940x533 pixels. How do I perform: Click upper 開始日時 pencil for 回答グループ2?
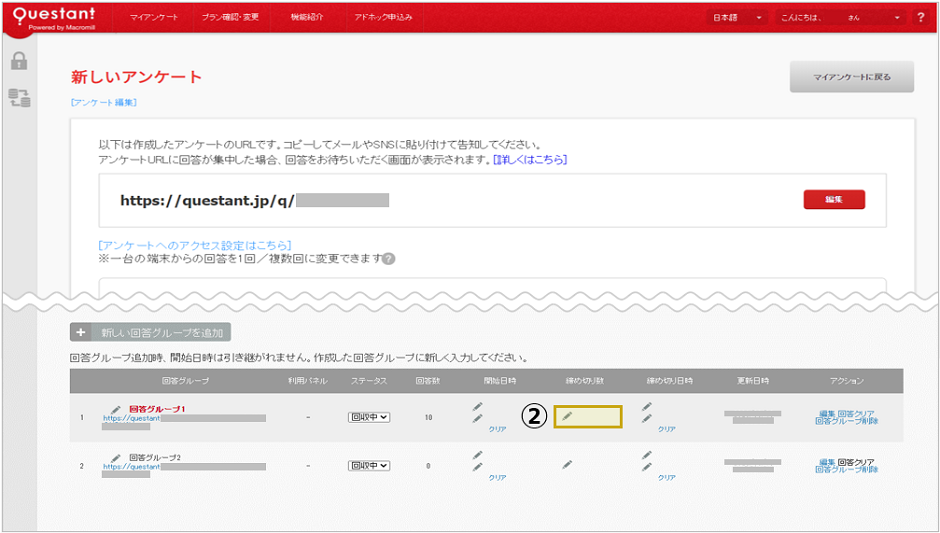[x=477, y=455]
